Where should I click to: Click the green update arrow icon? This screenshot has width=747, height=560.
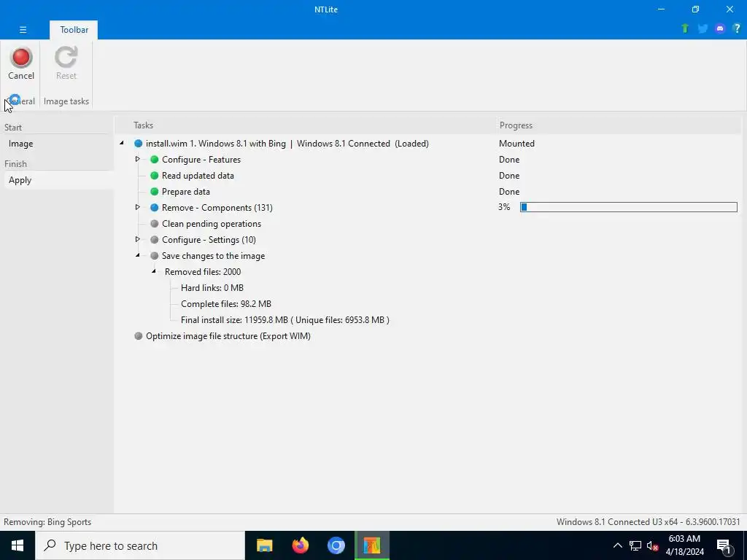(x=685, y=28)
